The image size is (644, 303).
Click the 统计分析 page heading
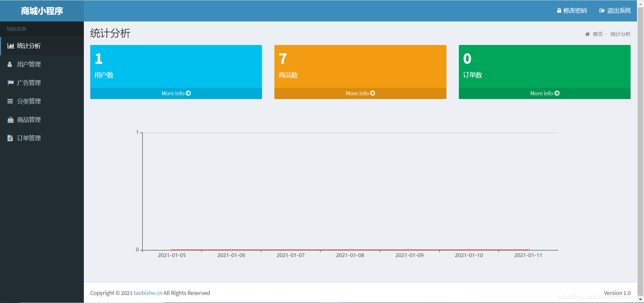pyautogui.click(x=110, y=33)
